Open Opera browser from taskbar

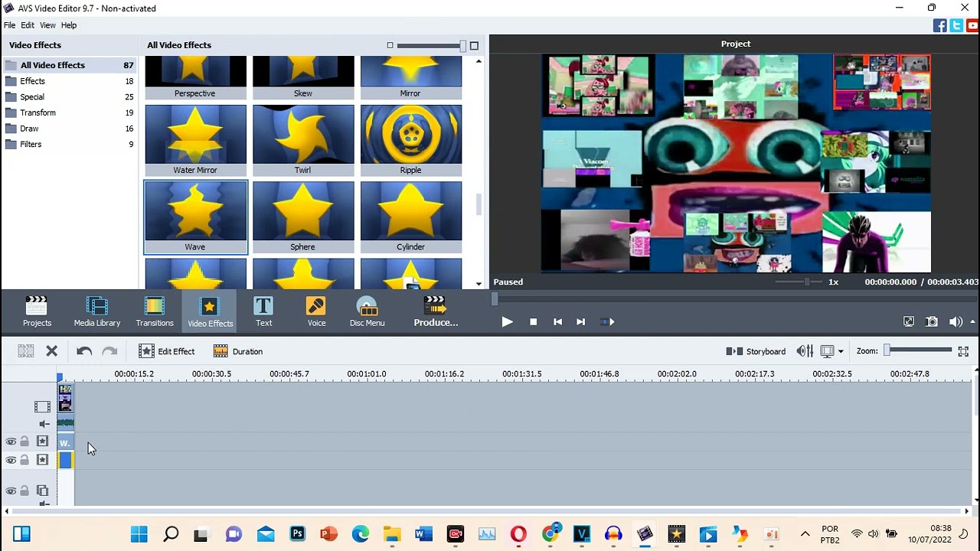click(x=518, y=534)
